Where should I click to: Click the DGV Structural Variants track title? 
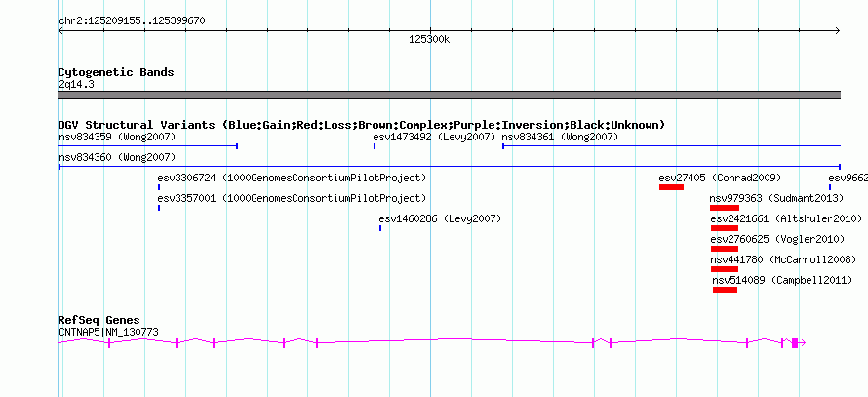click(362, 125)
